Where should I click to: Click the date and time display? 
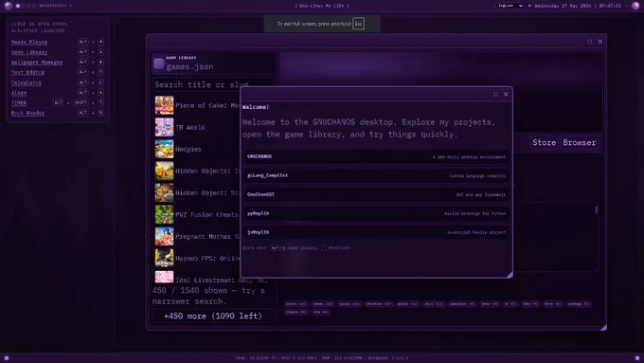(x=578, y=6)
